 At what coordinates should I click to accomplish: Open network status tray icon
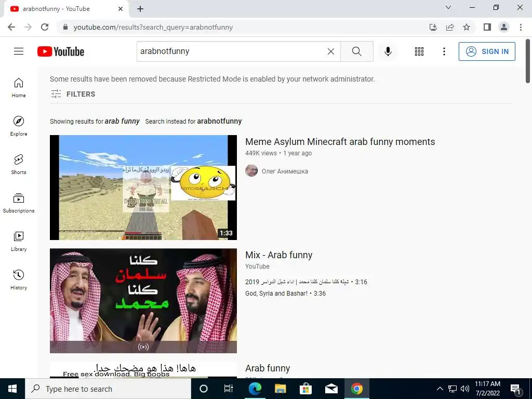click(x=453, y=389)
